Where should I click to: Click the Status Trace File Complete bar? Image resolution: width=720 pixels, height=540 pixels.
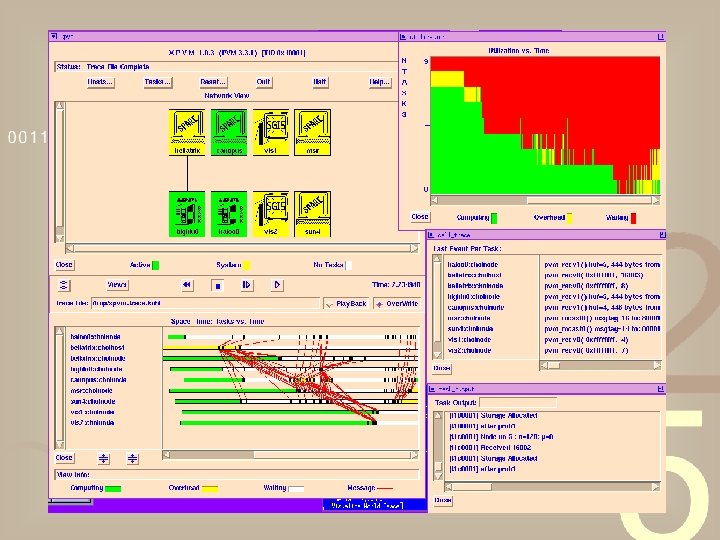226,67
